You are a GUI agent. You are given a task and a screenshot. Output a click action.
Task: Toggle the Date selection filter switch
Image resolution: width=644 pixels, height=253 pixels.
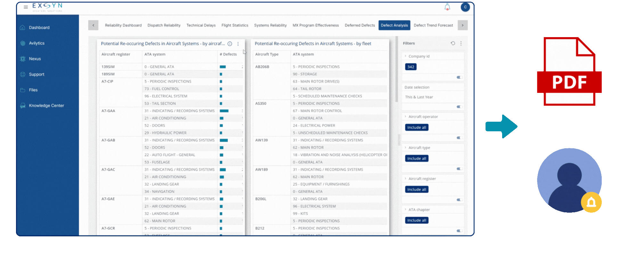coord(459,107)
